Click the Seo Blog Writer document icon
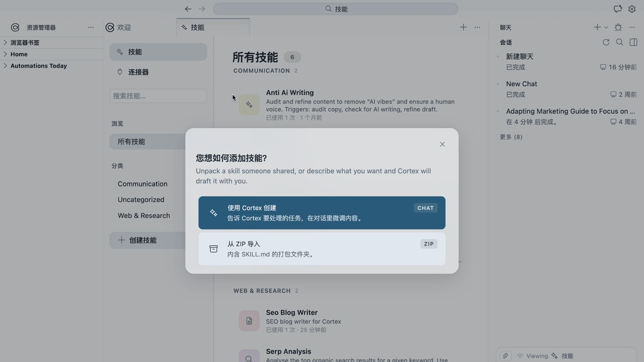This screenshot has width=644, height=362. [x=249, y=321]
